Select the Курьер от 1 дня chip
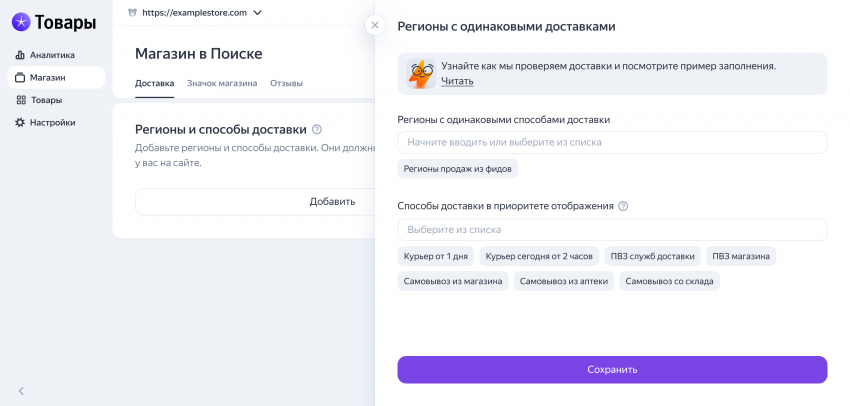Screen dimensions: 850x406 pos(435,256)
